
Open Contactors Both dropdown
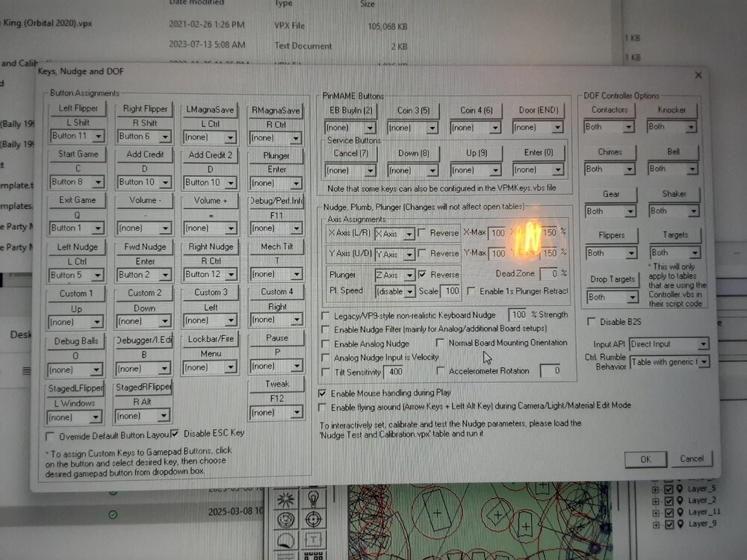pos(629,127)
